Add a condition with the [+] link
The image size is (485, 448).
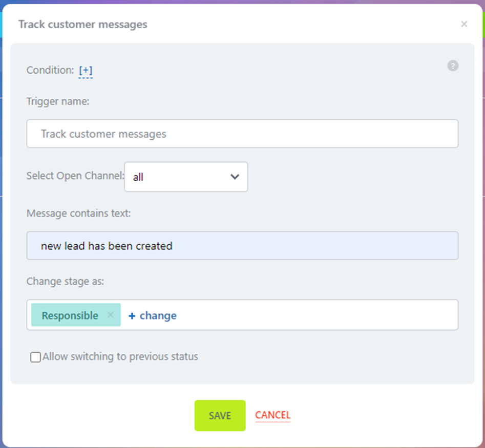tap(86, 71)
